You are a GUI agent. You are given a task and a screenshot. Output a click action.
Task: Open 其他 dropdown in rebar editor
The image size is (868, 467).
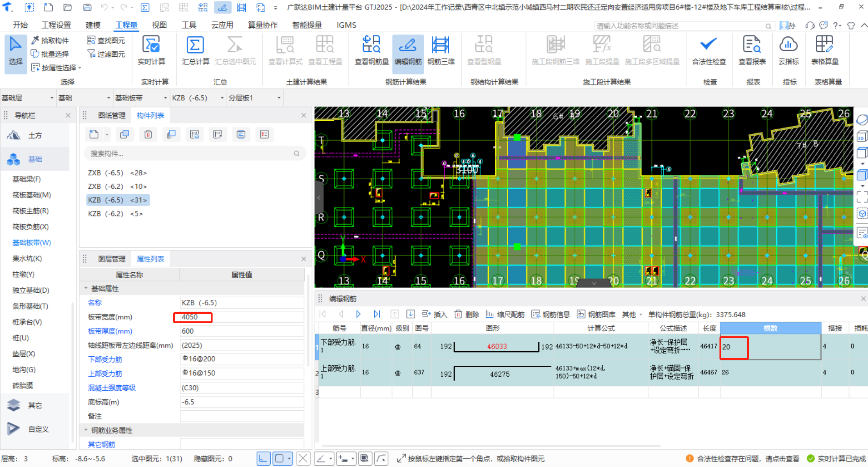tap(632, 314)
